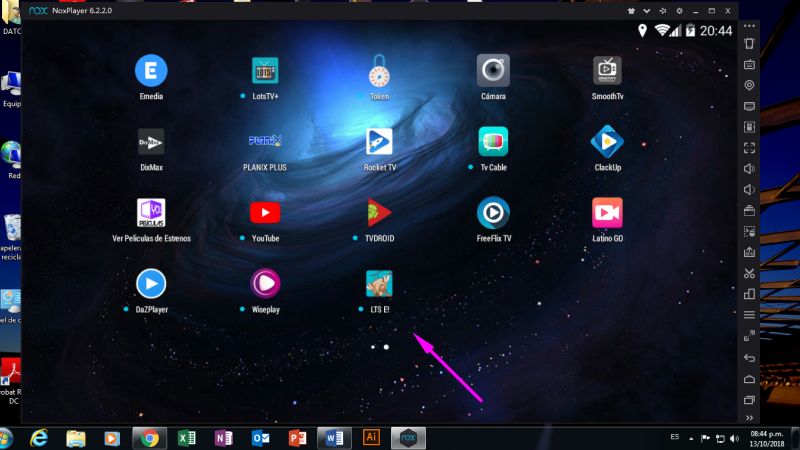Screen dimensions: 800x450
Task: Open the Rocket TV app
Action: (x=379, y=141)
